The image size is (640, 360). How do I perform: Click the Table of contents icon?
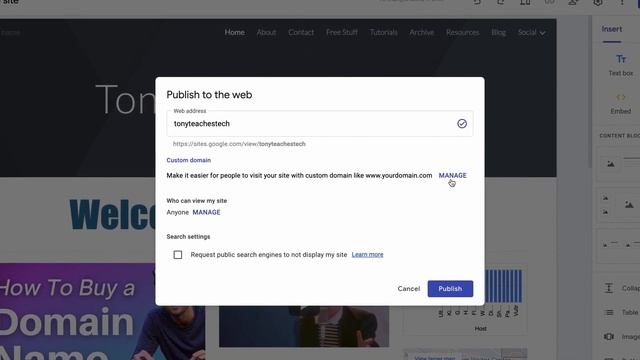[x=609, y=312]
